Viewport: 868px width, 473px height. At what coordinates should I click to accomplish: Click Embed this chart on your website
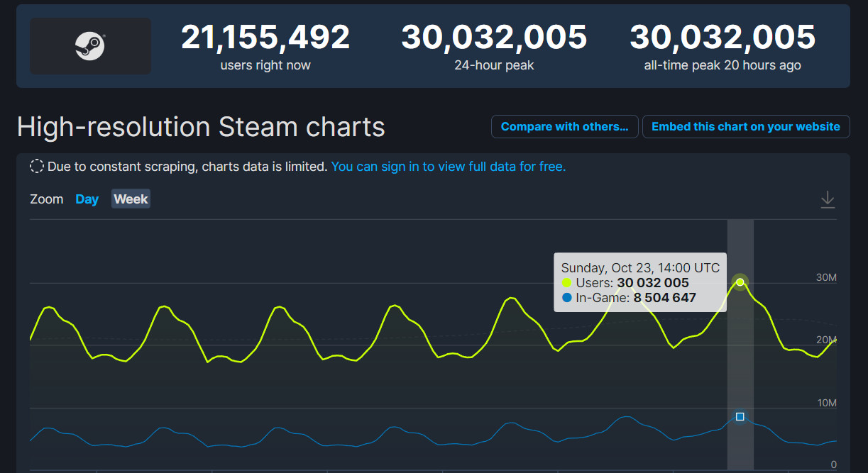746,126
